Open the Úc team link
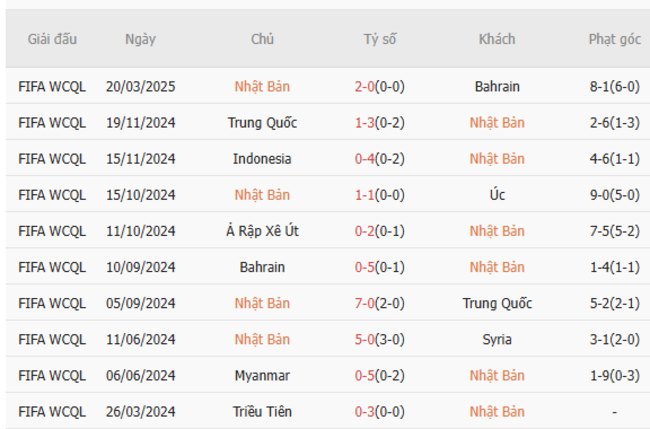The image size is (650, 429). 497,195
